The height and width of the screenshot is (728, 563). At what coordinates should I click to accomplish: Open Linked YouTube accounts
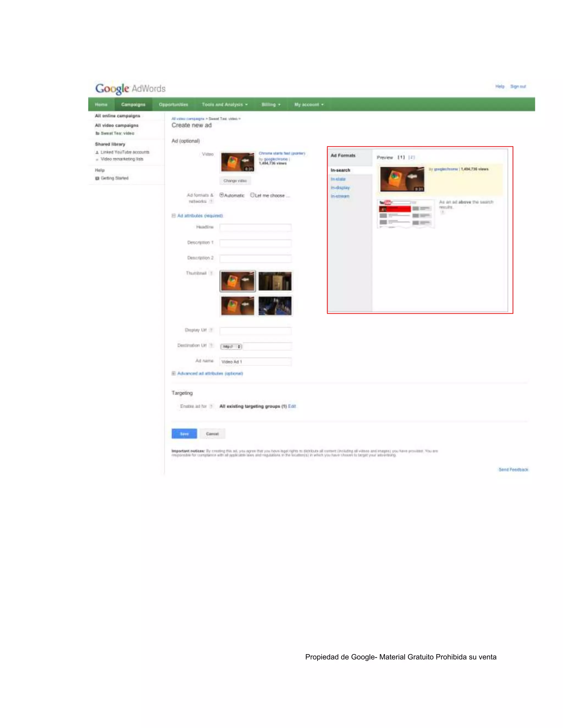[125, 152]
